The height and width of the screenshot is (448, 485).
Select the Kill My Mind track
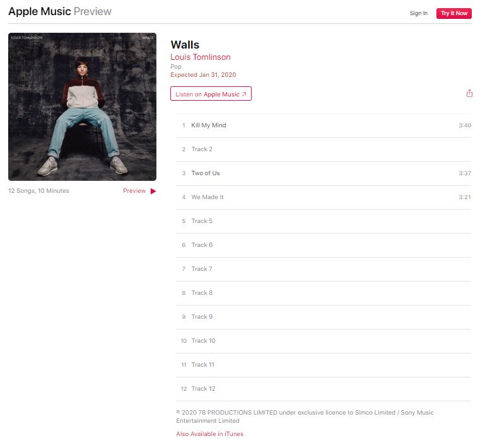point(324,125)
